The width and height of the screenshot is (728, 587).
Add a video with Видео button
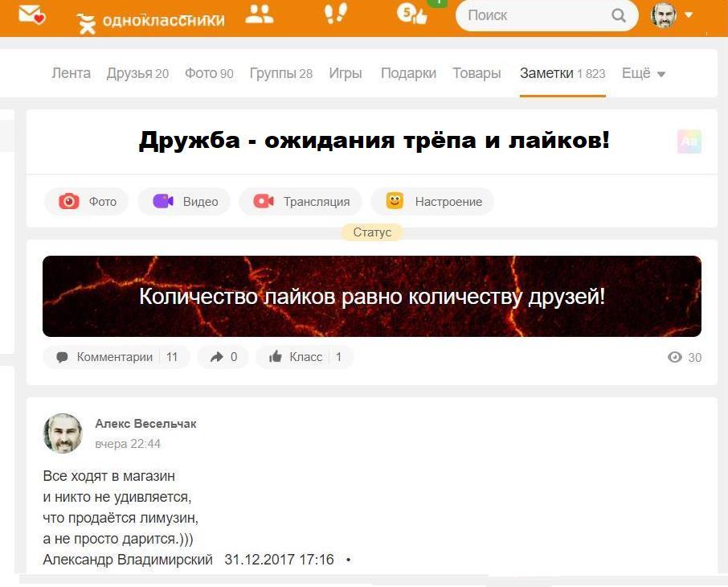tap(184, 201)
